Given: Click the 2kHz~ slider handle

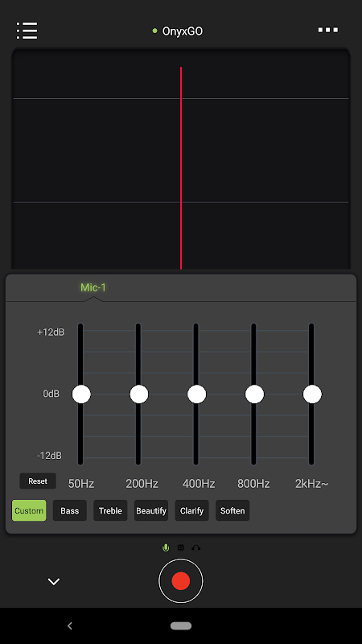Looking at the screenshot, I should coord(312,394).
